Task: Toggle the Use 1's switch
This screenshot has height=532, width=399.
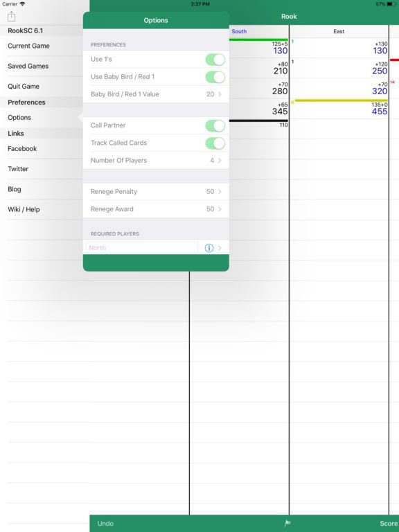Action: (215, 60)
